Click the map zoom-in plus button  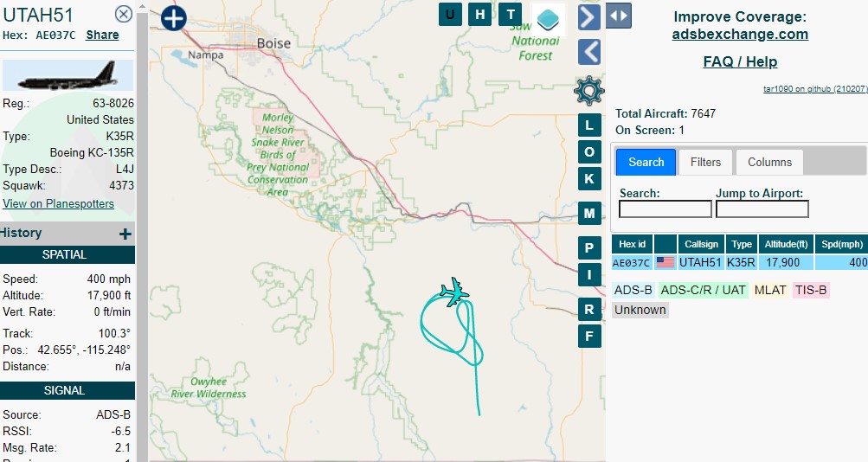pos(174,18)
